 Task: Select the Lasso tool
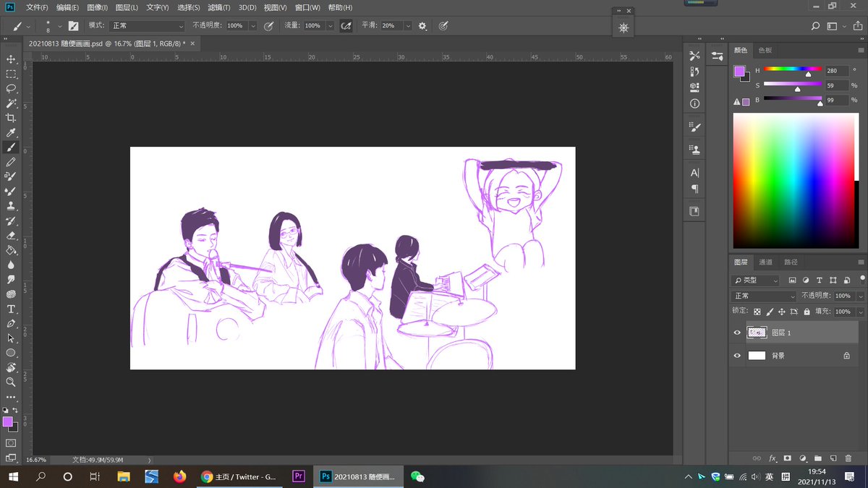click(x=11, y=88)
